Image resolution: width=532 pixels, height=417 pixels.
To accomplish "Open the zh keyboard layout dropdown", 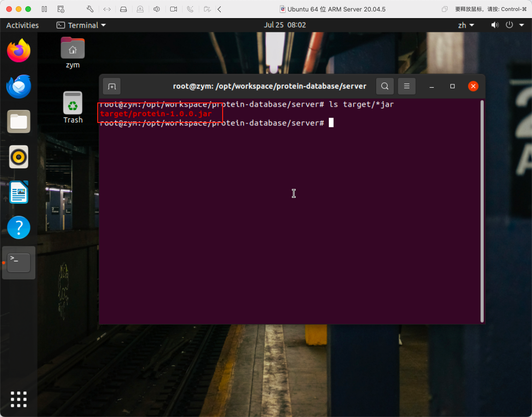I will 466,25.
